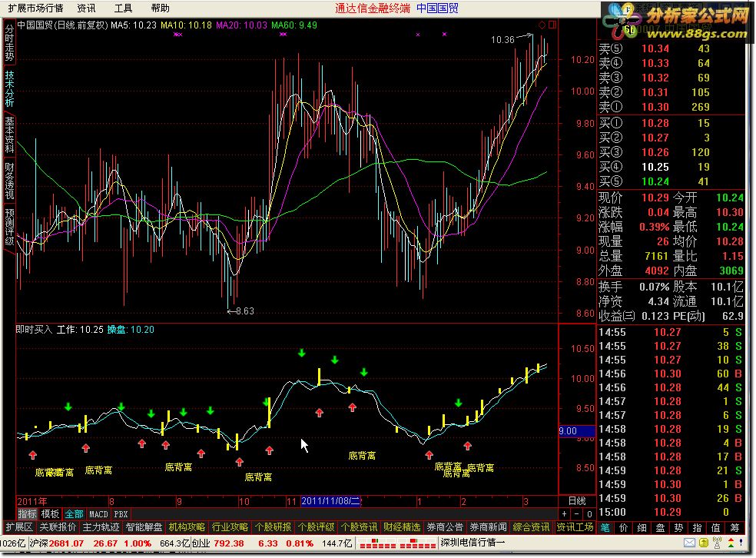Select the 全部 indicator tab
The width and height of the screenshot is (756, 558).
74,514
